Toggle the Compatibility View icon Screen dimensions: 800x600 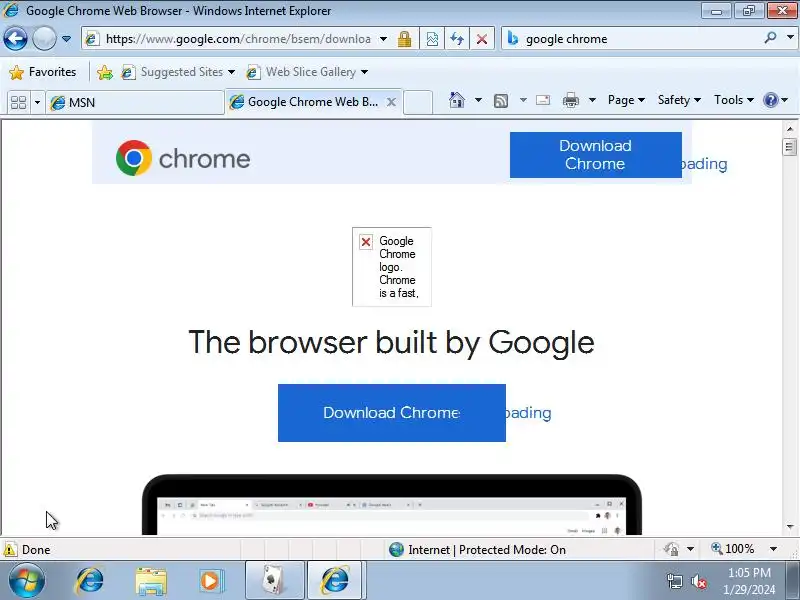point(432,39)
